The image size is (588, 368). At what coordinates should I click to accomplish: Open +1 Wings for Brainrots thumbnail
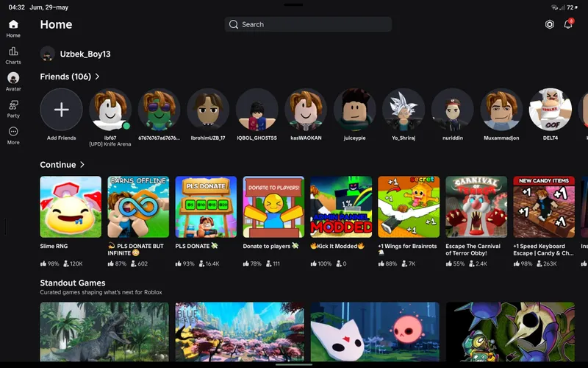(409, 207)
